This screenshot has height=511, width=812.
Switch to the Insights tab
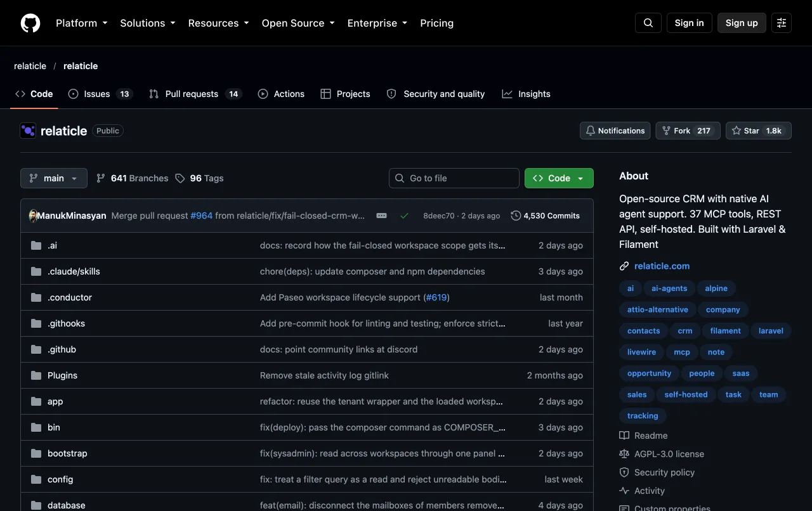pos(527,94)
